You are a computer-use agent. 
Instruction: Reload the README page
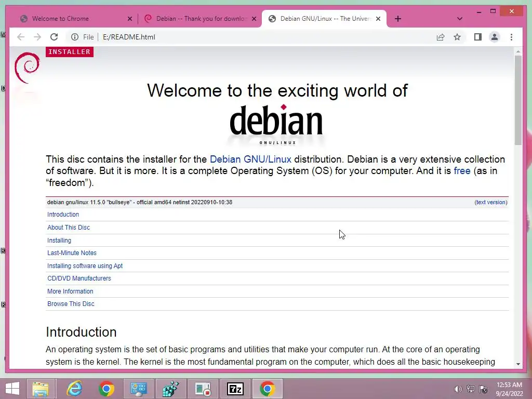click(54, 37)
